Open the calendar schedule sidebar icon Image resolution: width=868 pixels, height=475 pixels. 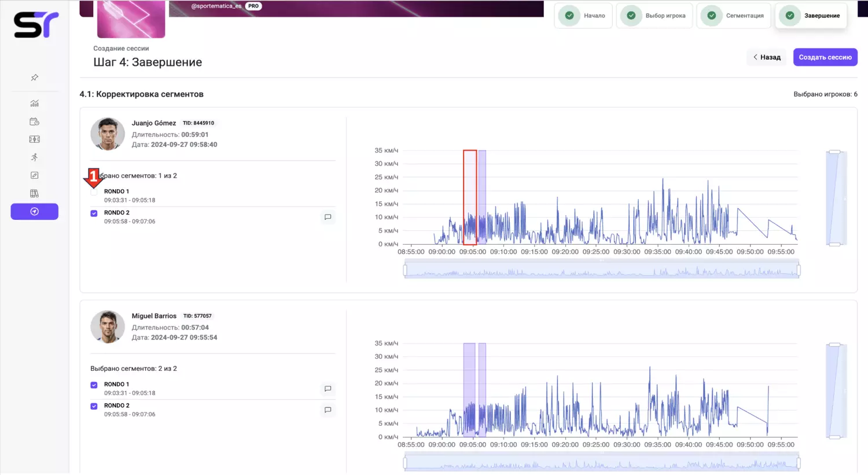click(35, 121)
